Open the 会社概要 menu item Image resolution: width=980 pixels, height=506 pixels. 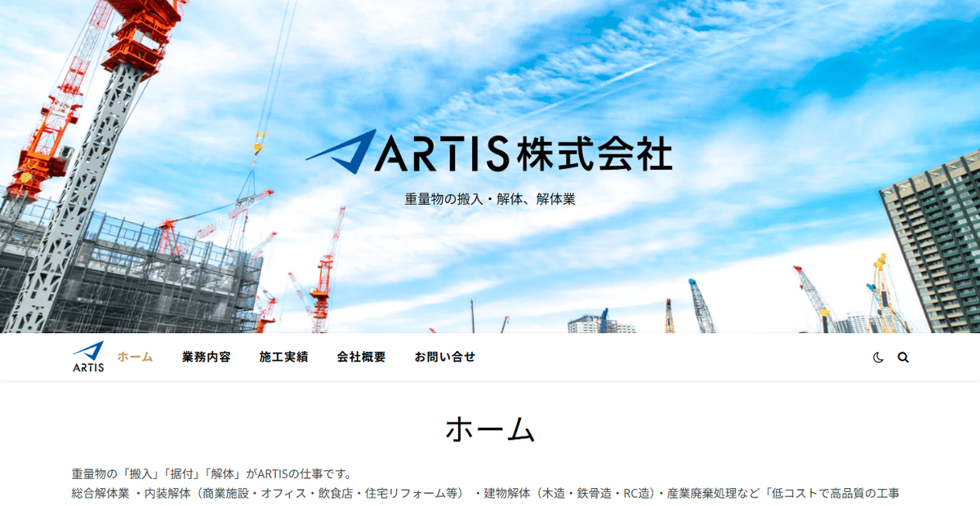tap(361, 357)
